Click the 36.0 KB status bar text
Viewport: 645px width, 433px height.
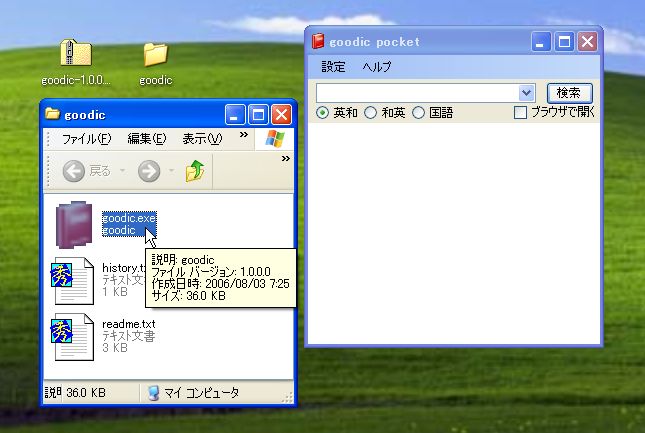coord(86,393)
